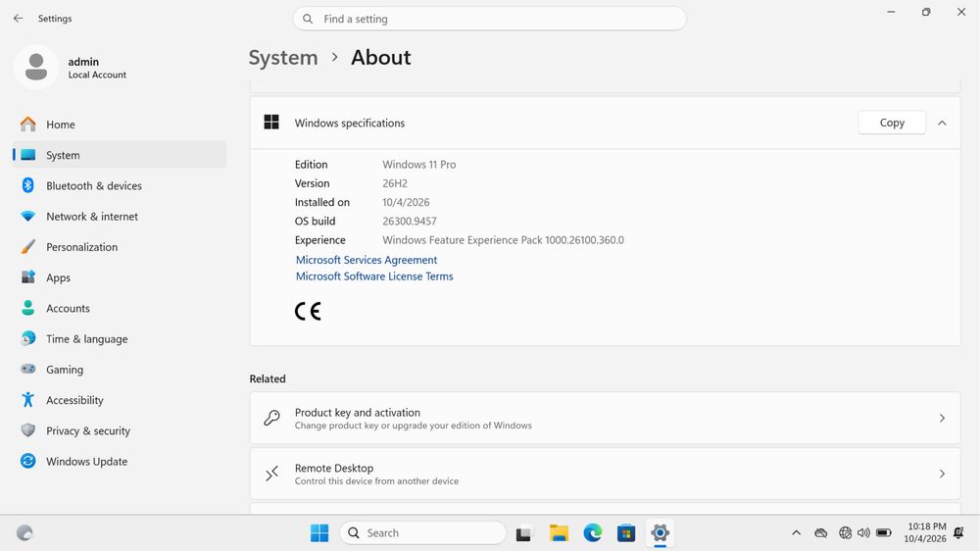980x551 pixels.
Task: Click the Remote Desktop icon
Action: click(x=271, y=474)
